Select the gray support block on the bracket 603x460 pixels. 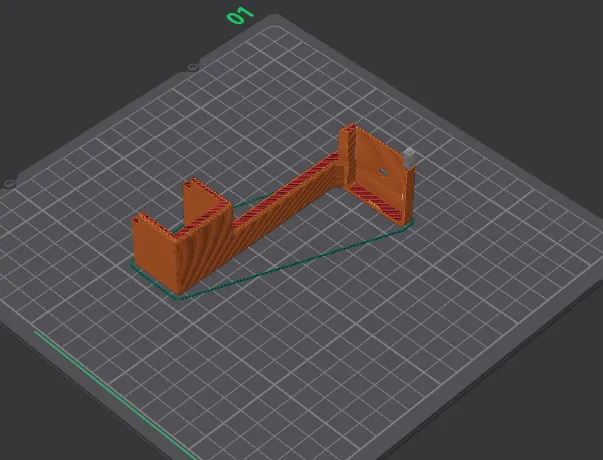410,157
